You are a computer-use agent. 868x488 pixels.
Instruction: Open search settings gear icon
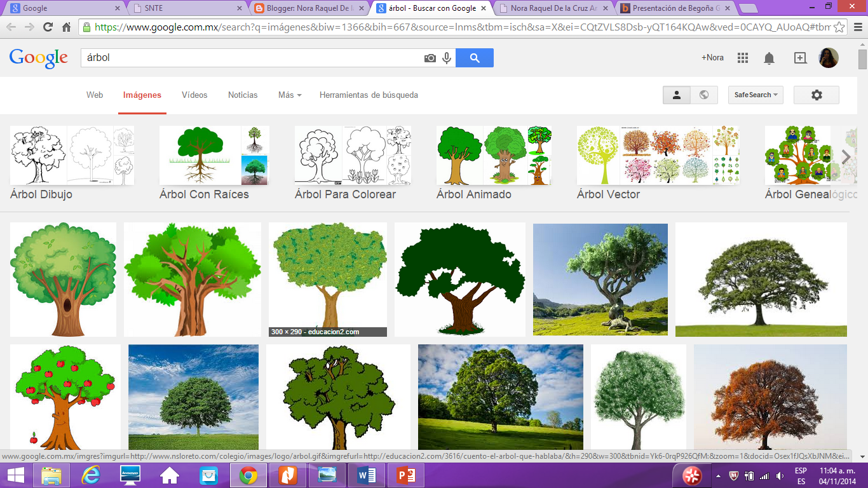(817, 95)
